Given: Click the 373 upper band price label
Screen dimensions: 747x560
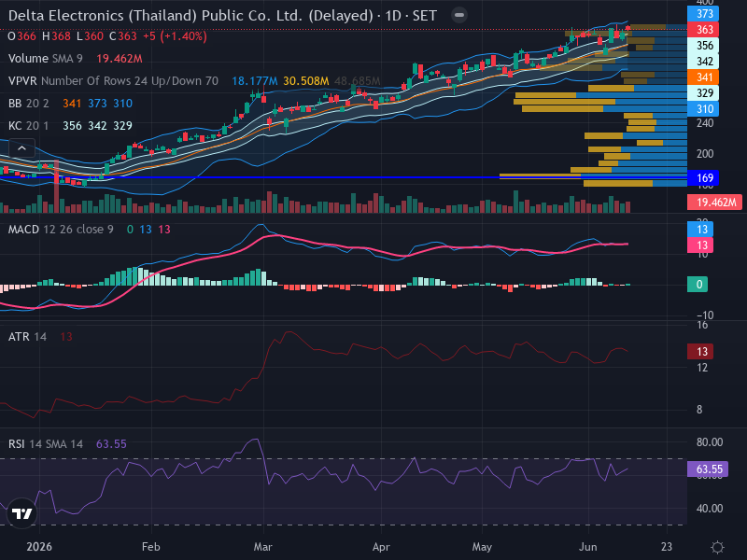Looking at the screenshot, I should [x=703, y=14].
